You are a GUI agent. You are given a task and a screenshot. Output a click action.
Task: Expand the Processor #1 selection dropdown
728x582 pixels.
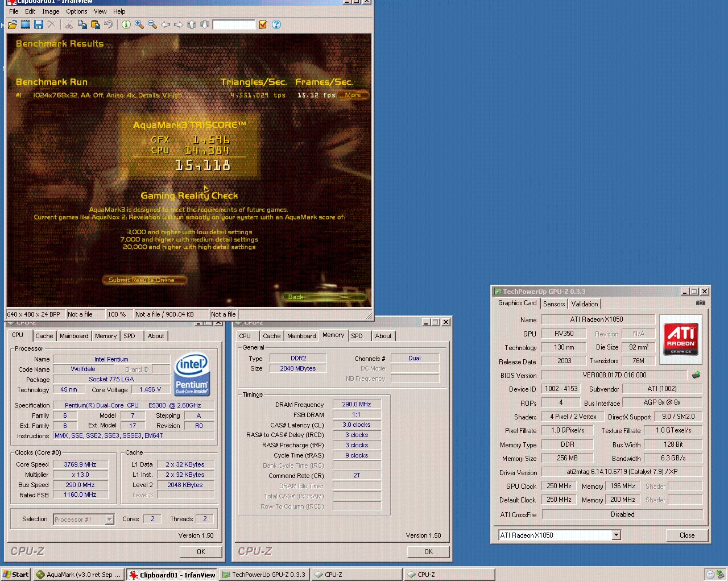click(109, 519)
